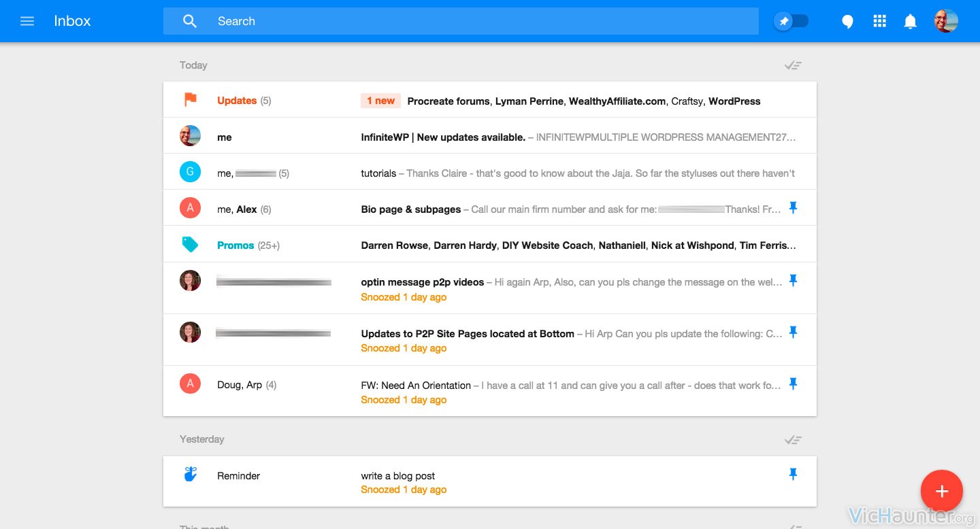Focus the Search input field

(x=461, y=21)
